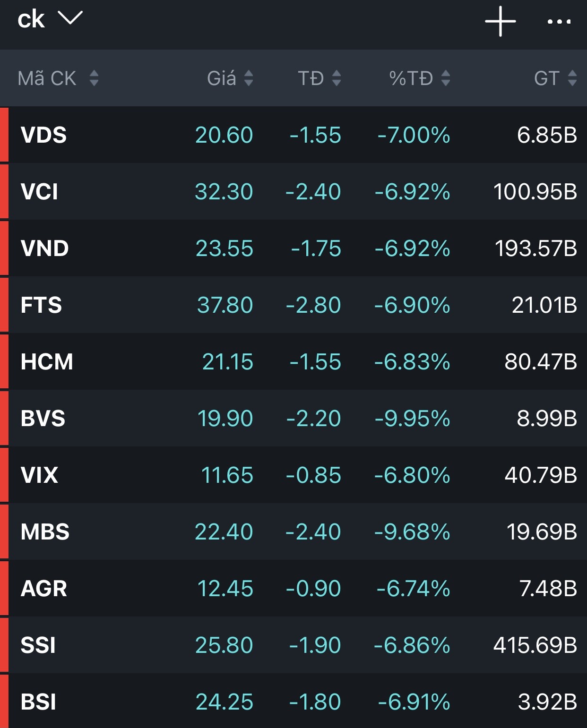Screen dimensions: 587x728
Task: Sort by Mã CK column arrows
Action: (94, 78)
